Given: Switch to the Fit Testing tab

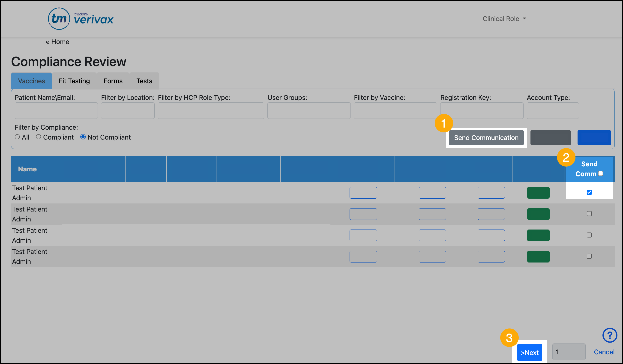Looking at the screenshot, I should point(74,81).
